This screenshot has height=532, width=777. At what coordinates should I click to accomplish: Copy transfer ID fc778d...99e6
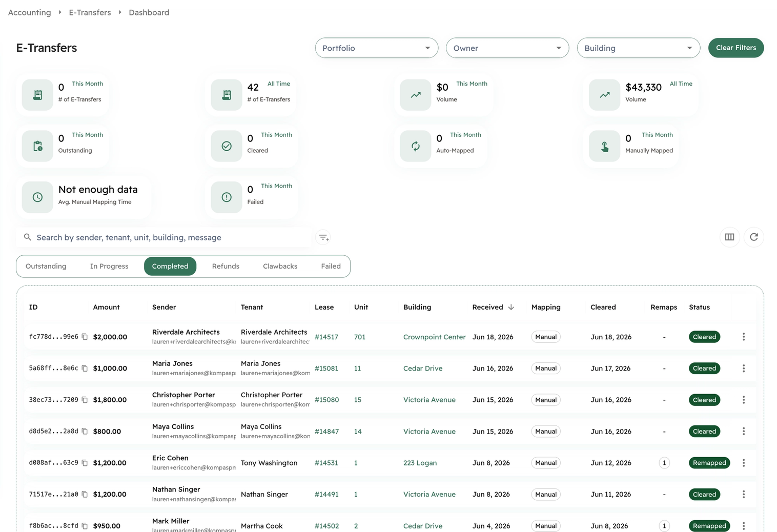coord(85,337)
